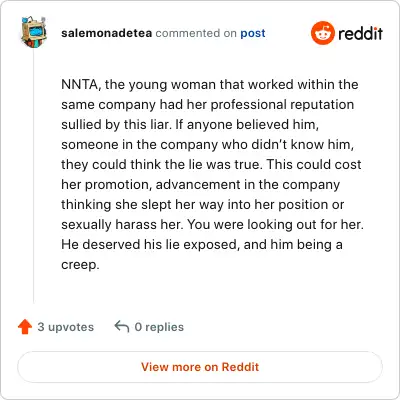Click the final word "creep."
400x400 pixels.
pos(80,265)
